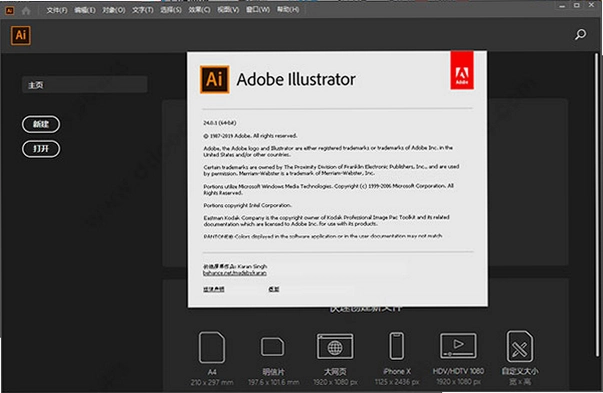Viewport: 603px width, 393px height.
Task: Open the custom size preset icon
Action: 520,346
